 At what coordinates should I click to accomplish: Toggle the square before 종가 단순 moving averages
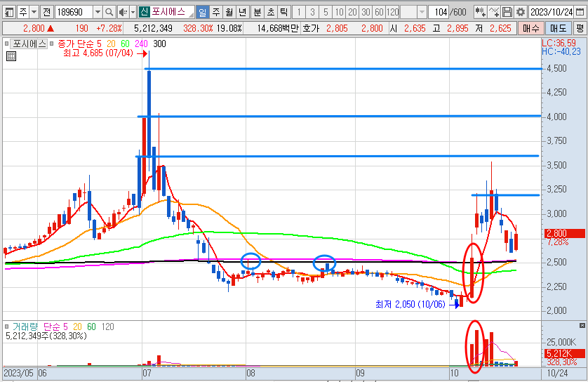[52, 44]
